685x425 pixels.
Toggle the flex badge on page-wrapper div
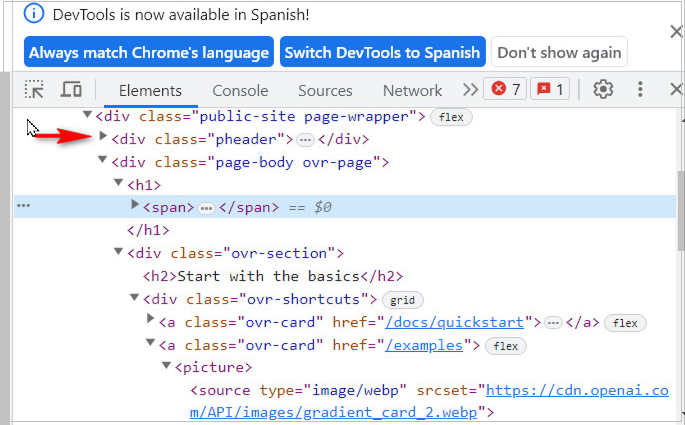[451, 117]
